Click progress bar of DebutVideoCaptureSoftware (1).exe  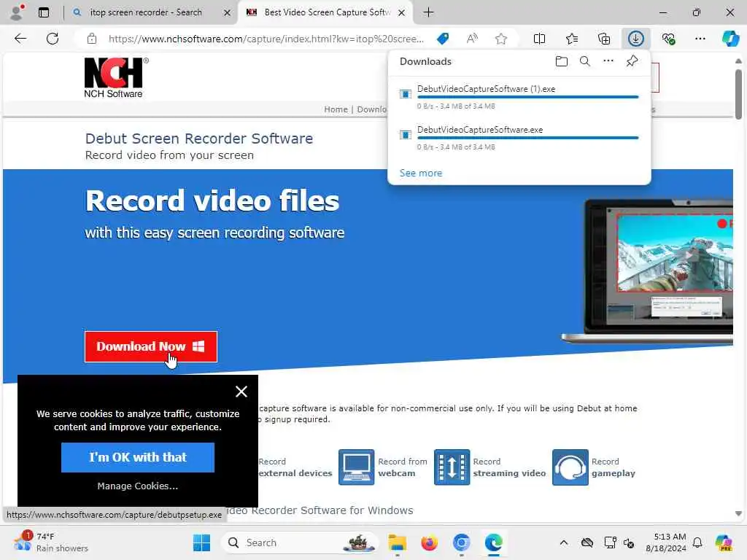[x=527, y=97]
